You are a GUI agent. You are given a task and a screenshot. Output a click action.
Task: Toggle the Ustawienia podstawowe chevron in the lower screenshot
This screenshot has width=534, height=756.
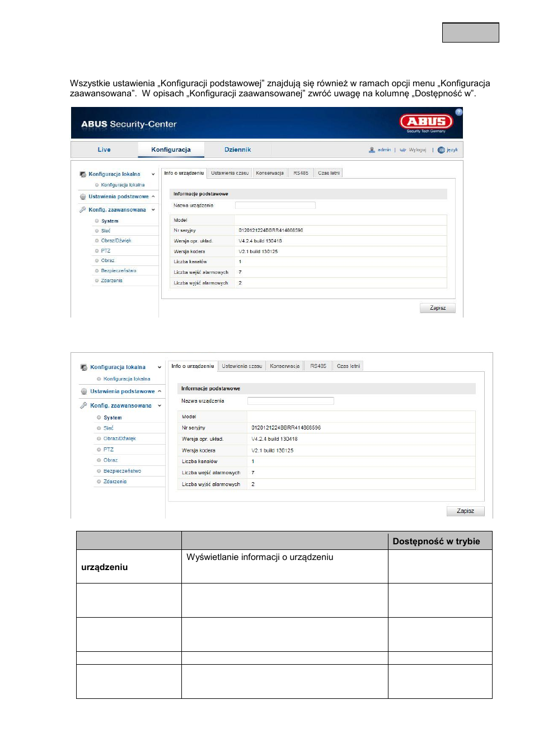coord(160,391)
